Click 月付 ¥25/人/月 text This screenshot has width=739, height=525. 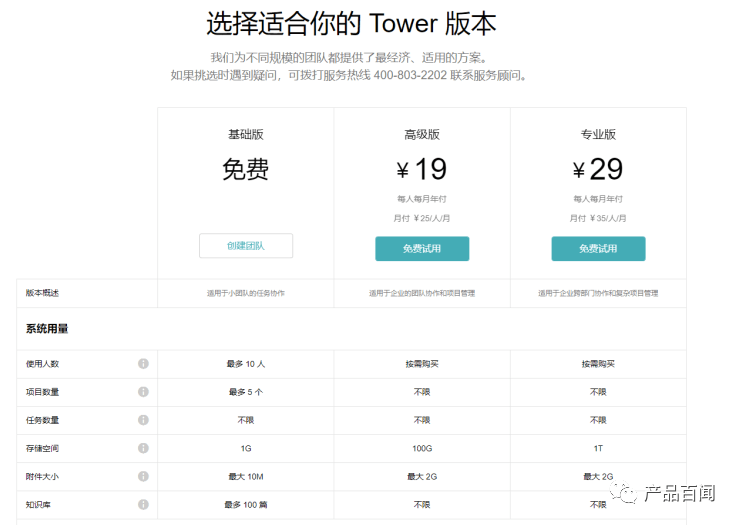tap(422, 218)
